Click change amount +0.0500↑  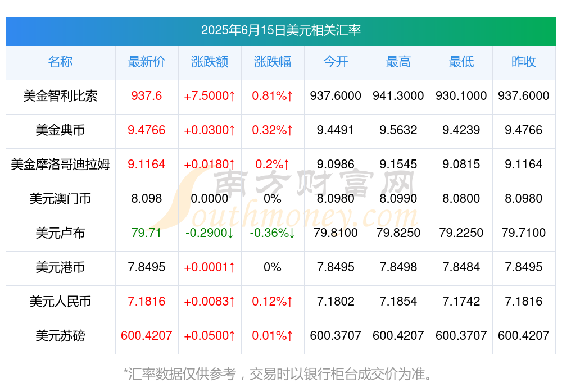(209, 335)
